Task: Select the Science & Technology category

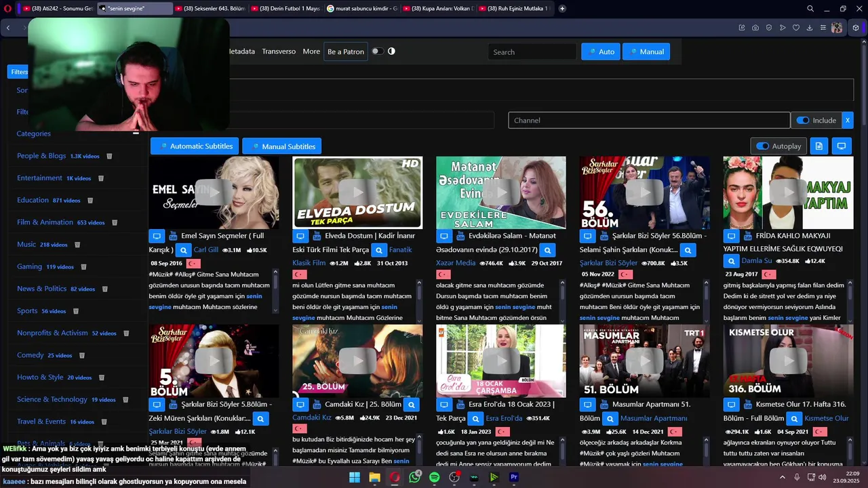Action: [52, 399]
